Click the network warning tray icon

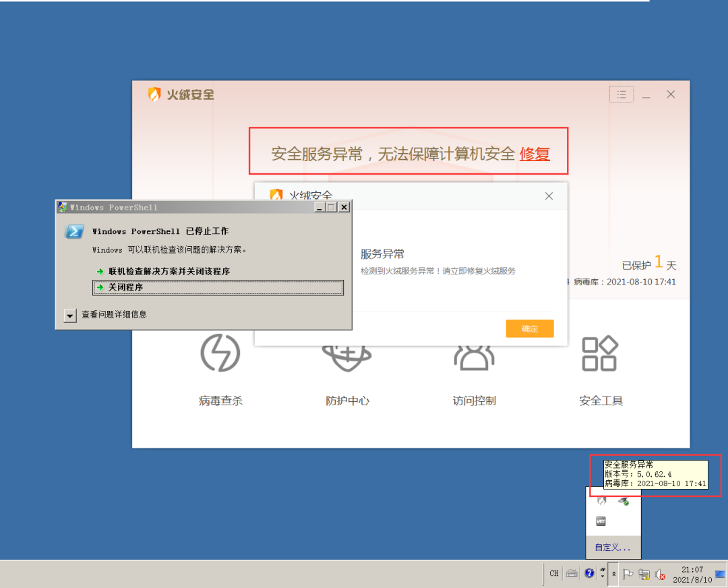coord(644,574)
